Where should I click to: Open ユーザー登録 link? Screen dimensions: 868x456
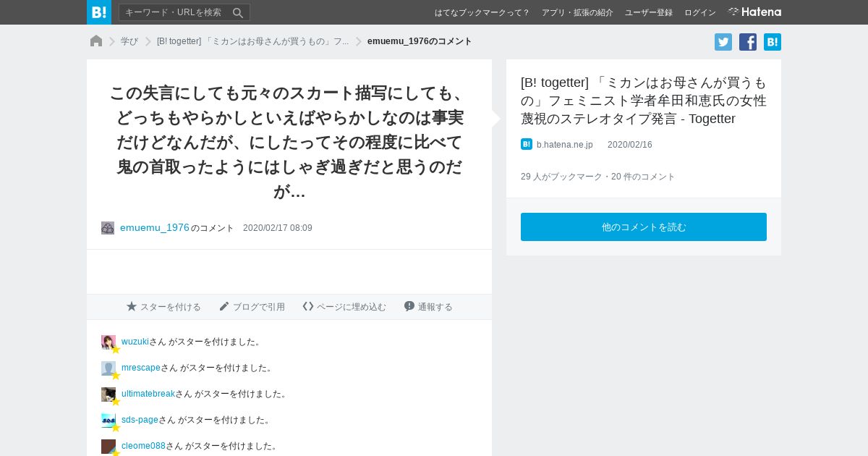pyautogui.click(x=649, y=12)
